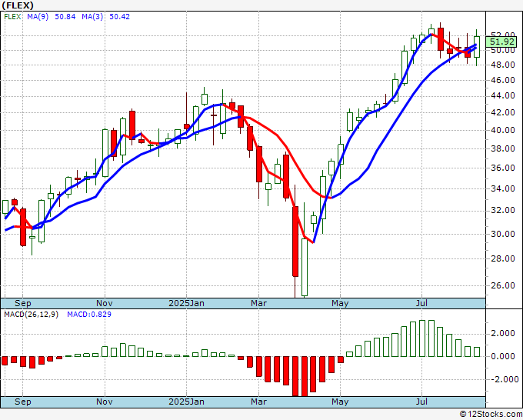Click Nov on the price chart date axis
The image size is (523, 420).
tap(105, 303)
